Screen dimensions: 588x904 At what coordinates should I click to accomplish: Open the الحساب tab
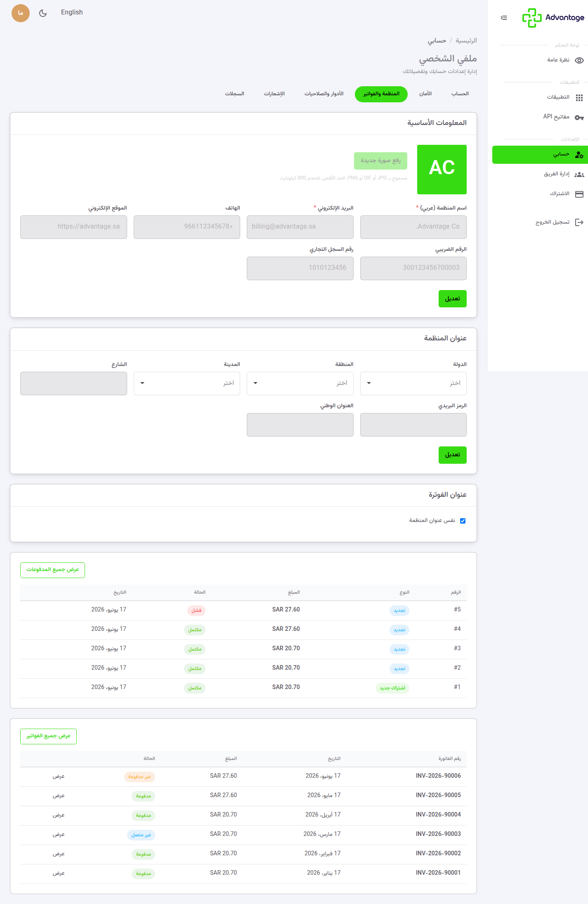tap(460, 94)
